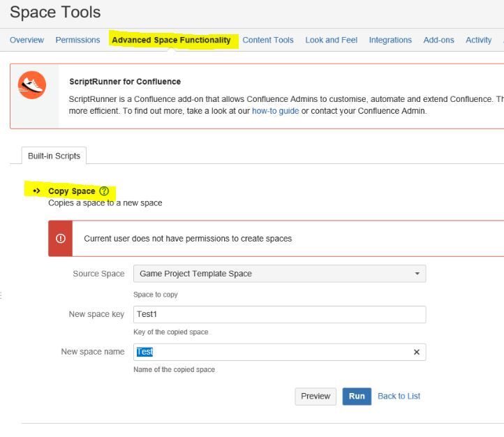The height and width of the screenshot is (437, 504).
Task: Click the blue Run button
Action: [x=357, y=397]
